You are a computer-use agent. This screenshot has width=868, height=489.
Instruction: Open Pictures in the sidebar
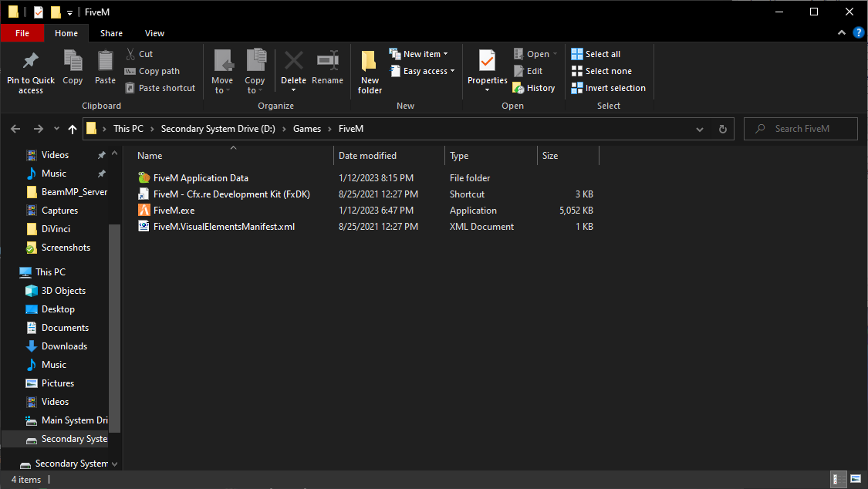pyautogui.click(x=50, y=383)
